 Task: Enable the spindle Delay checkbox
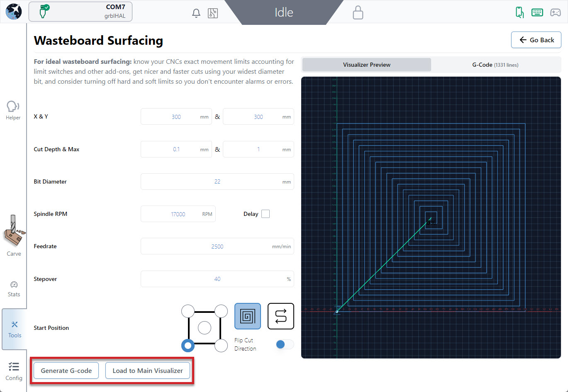tap(266, 214)
